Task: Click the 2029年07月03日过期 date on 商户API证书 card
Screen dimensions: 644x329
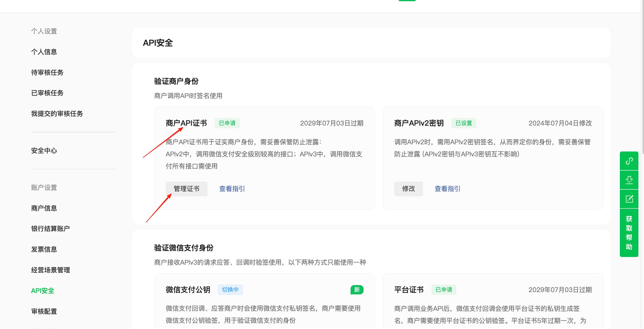Action: click(x=332, y=123)
